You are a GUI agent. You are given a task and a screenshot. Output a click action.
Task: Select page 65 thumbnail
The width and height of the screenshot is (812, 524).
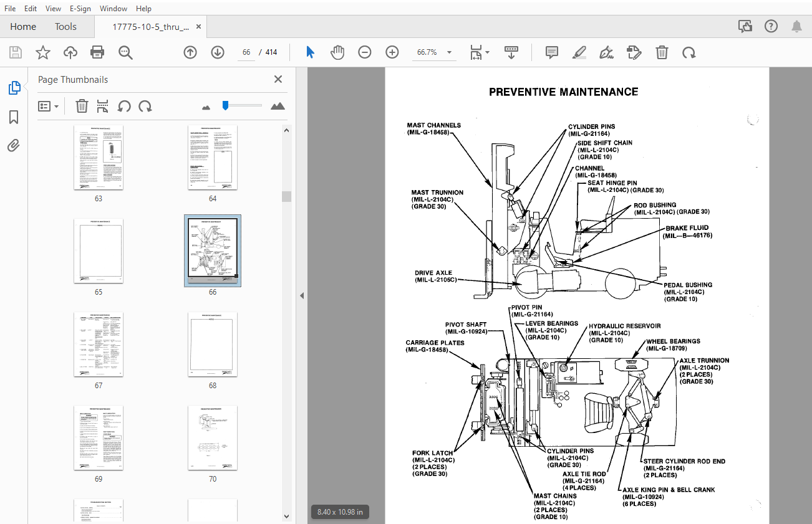tap(99, 250)
